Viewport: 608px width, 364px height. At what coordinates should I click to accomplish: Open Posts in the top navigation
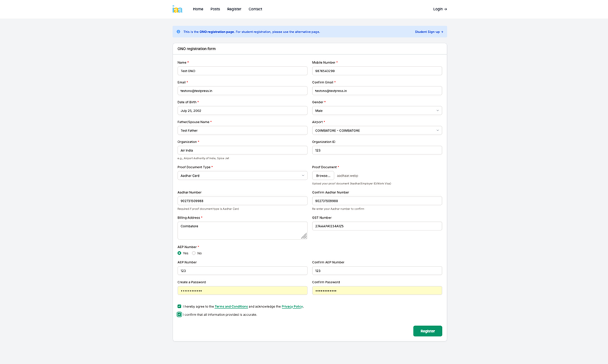(215, 9)
